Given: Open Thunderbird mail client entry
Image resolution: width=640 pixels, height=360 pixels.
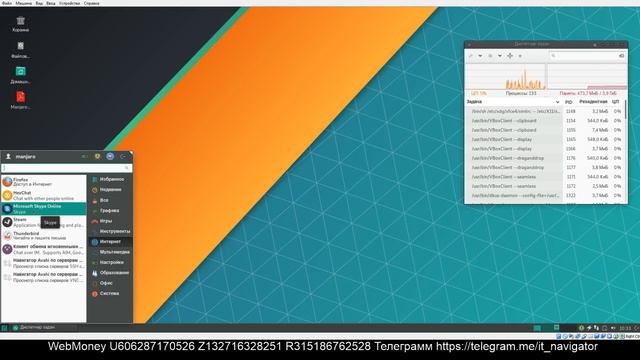Looking at the screenshot, I should click(44, 236).
